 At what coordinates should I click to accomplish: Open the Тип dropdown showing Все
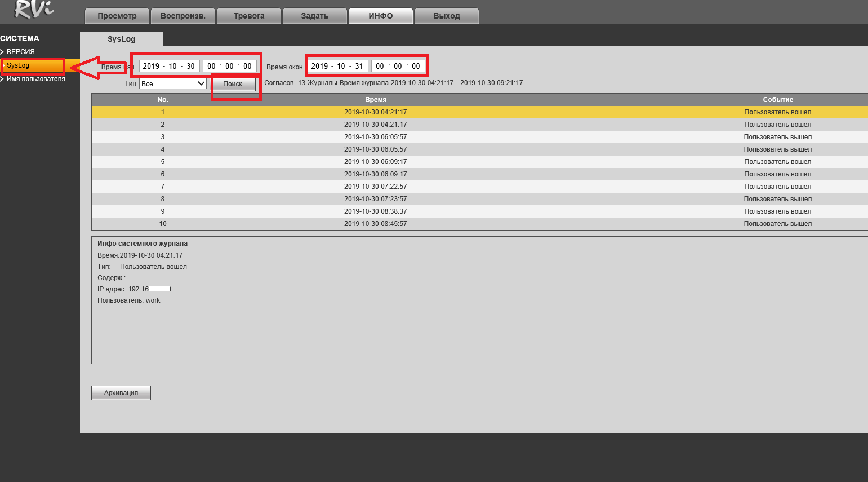pyautogui.click(x=173, y=83)
